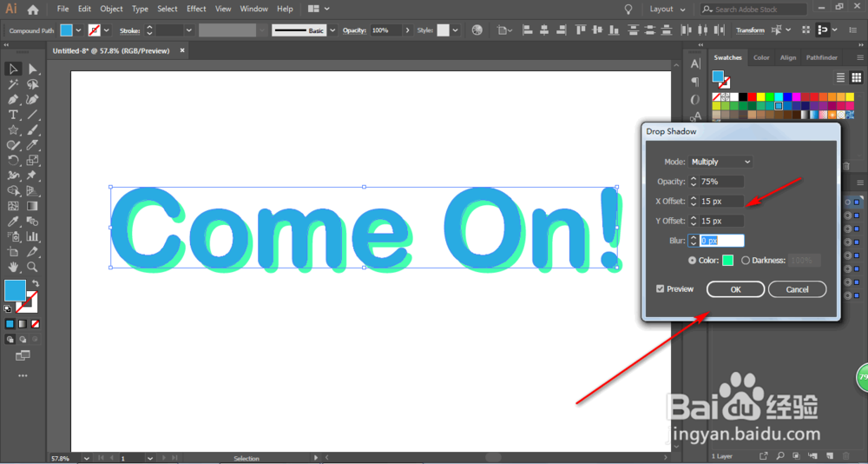Select the Type tool
The image size is (868, 464).
click(13, 115)
